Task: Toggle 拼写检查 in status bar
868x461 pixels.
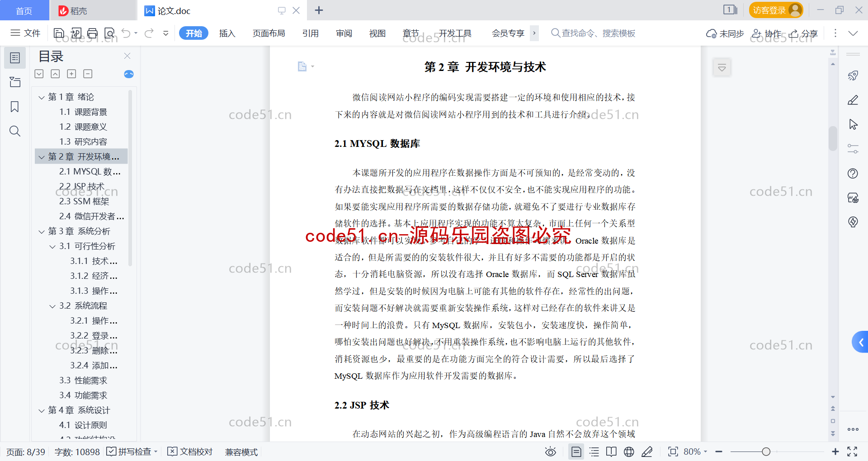Action: (x=131, y=452)
